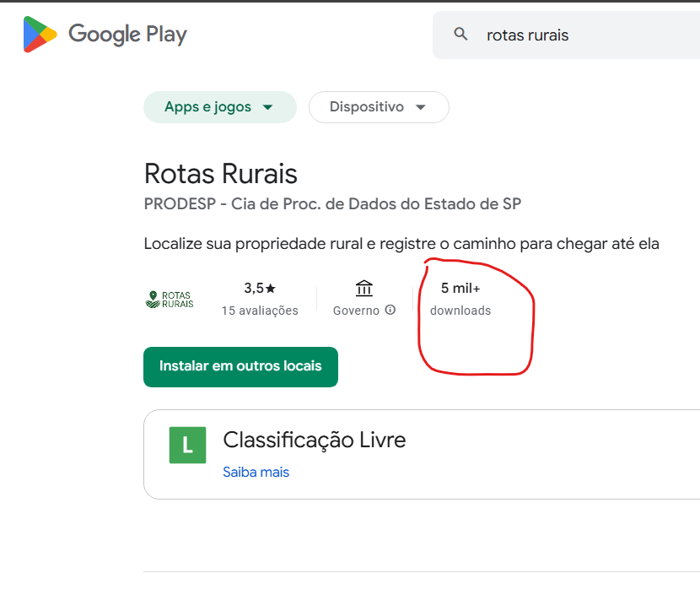The image size is (700, 600).
Task: Click the green L rating icon
Action: 187,445
